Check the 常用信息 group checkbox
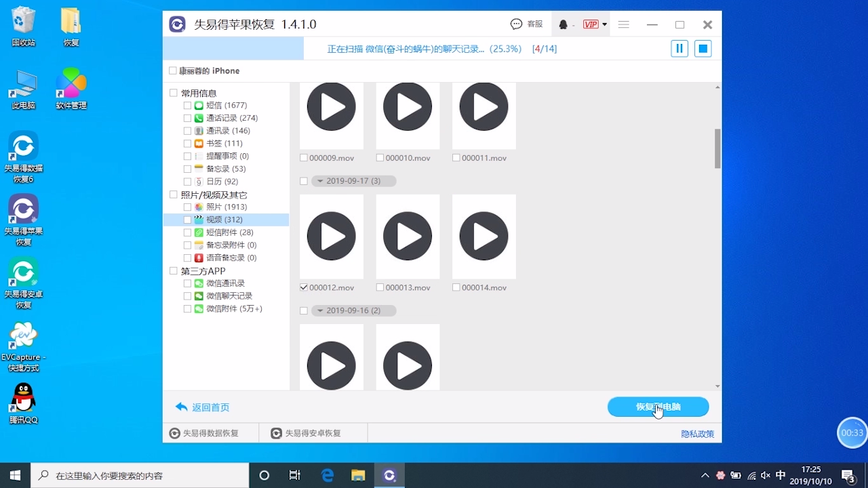This screenshot has height=488, width=868. click(174, 93)
